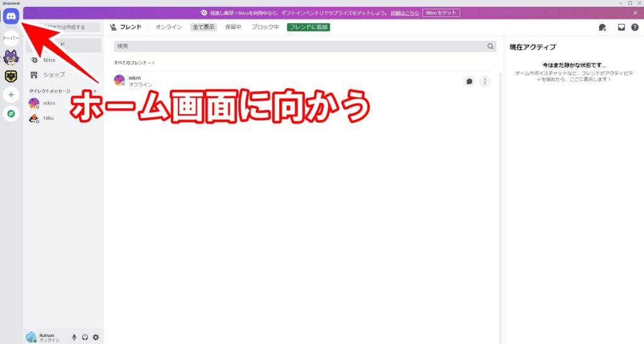Open the inbox icon
This screenshot has width=644, height=344.
coord(621,28)
